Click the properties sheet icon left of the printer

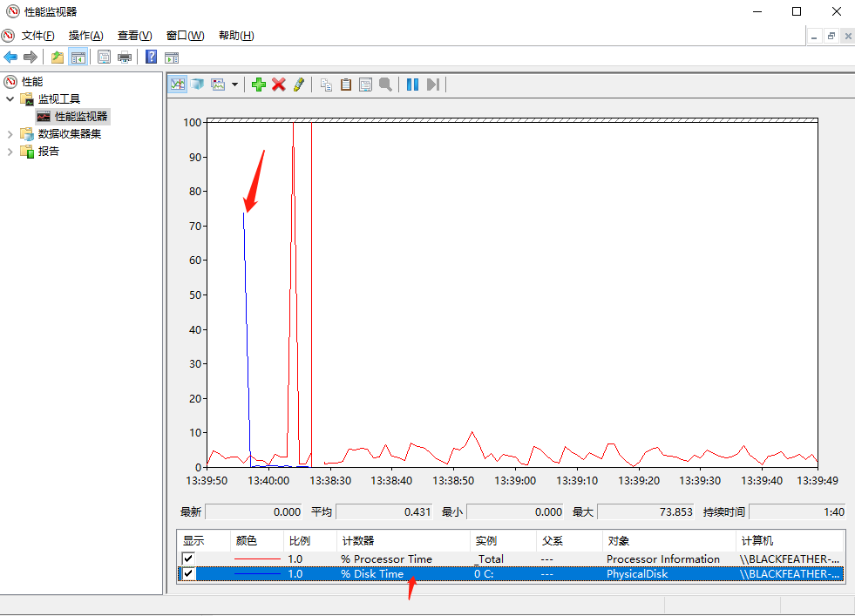click(104, 57)
